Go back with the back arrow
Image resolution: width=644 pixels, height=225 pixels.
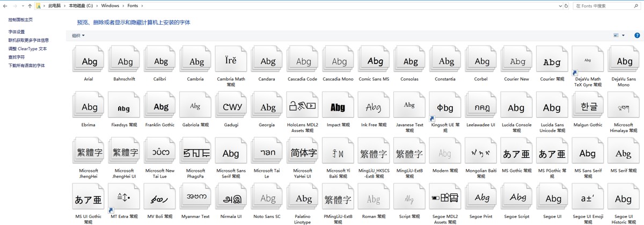(x=5, y=6)
